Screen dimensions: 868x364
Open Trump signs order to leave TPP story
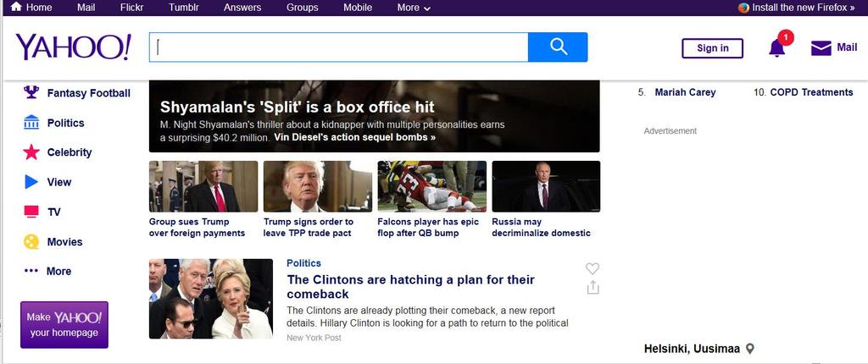309,228
